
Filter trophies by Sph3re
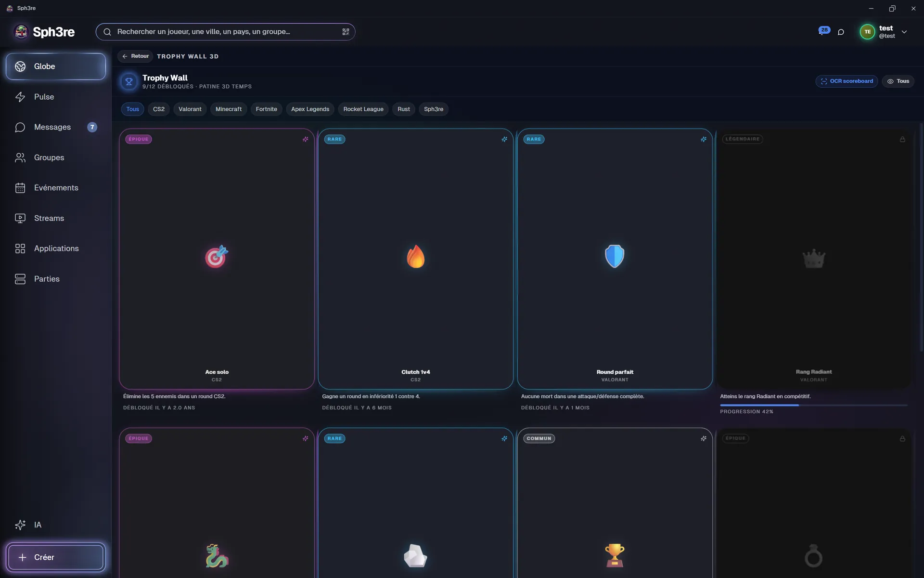(x=434, y=109)
